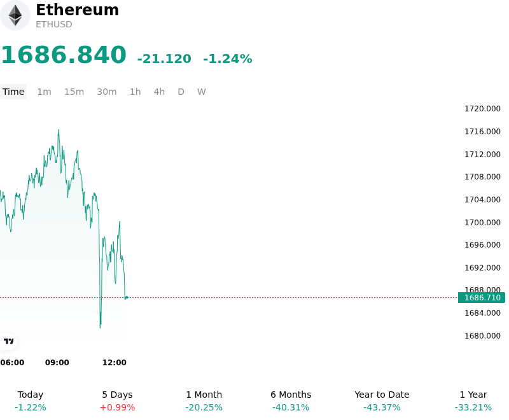Image resolution: width=509 pixels, height=420 pixels.
Task: Select the 5 Days performance range
Action: tap(117, 401)
